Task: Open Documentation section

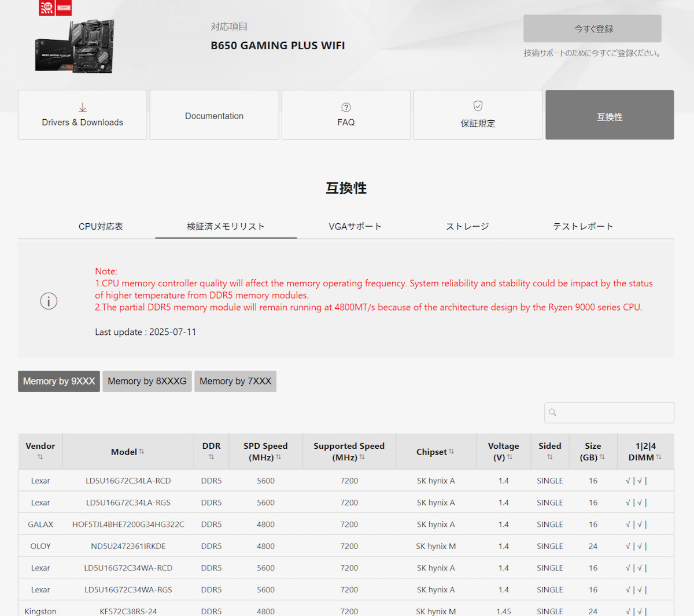Action: (214, 115)
